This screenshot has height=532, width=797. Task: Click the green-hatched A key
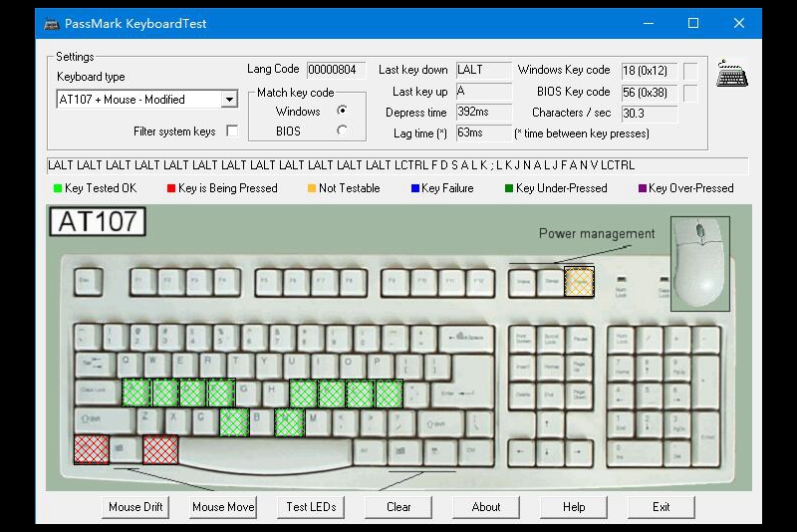click(x=136, y=393)
